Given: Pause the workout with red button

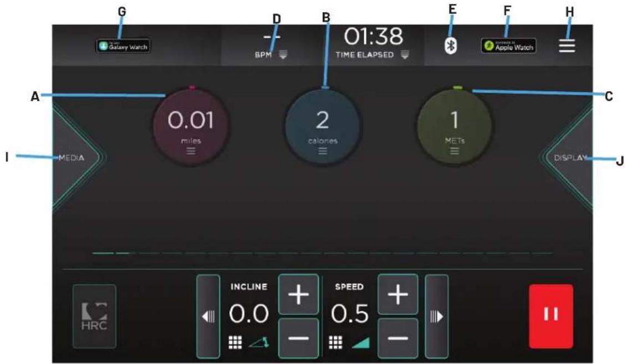Looking at the screenshot, I should tap(551, 316).
